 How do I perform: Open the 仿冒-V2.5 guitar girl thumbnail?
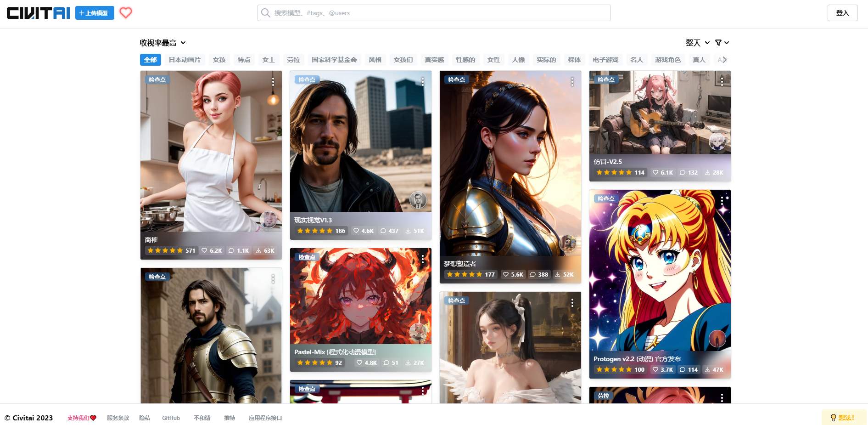pos(660,112)
